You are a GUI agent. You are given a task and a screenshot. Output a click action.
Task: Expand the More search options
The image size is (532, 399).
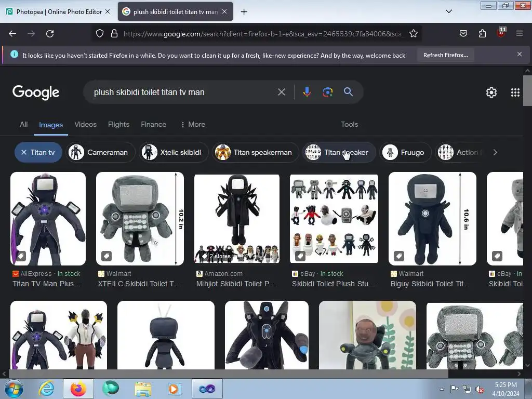click(x=193, y=124)
